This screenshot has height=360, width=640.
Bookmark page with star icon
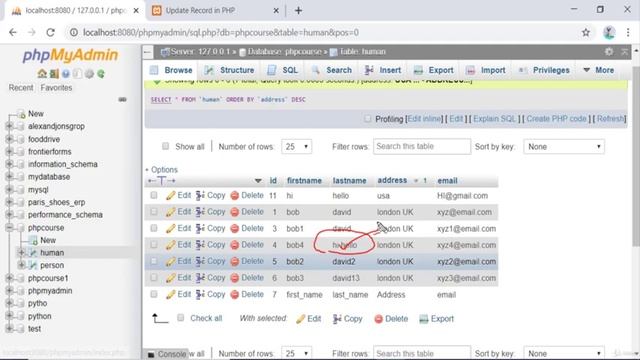586,33
